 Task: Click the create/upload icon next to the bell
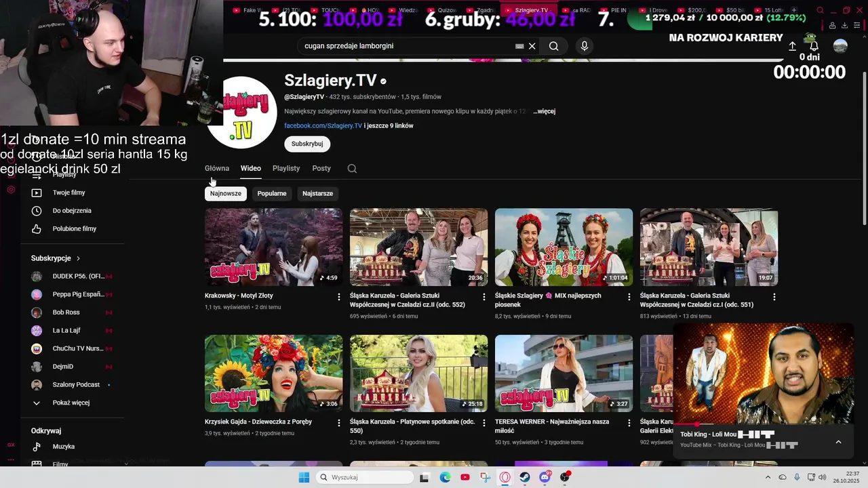point(792,46)
